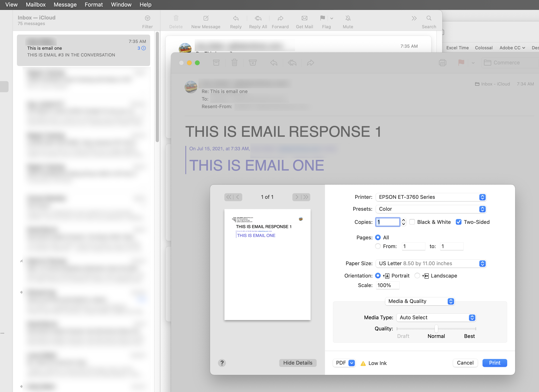Open the Mailbox menu

pos(36,5)
